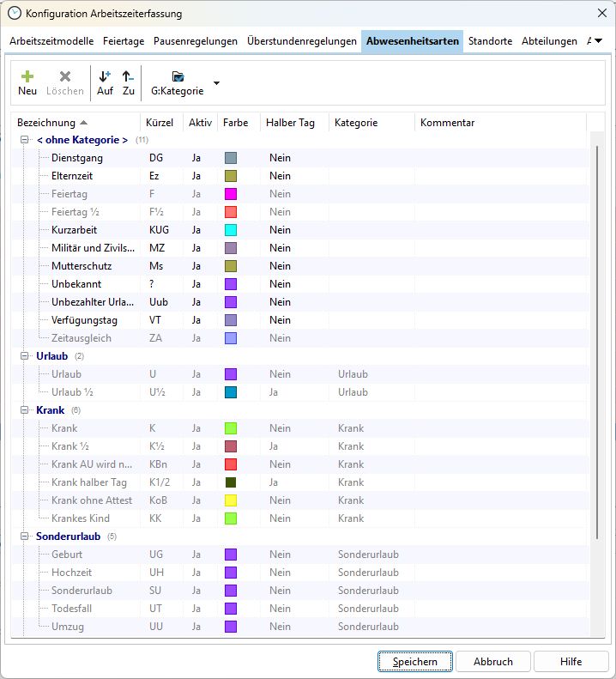Open the tab overflow arrow dropdown
The width and height of the screenshot is (616, 679).
pos(598,41)
